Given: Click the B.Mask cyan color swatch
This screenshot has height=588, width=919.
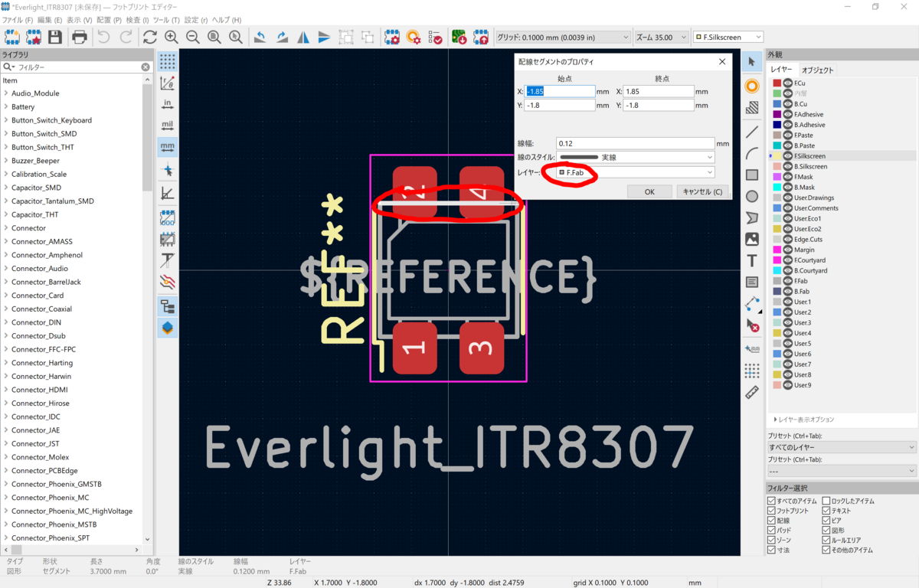Looking at the screenshot, I should tap(777, 188).
